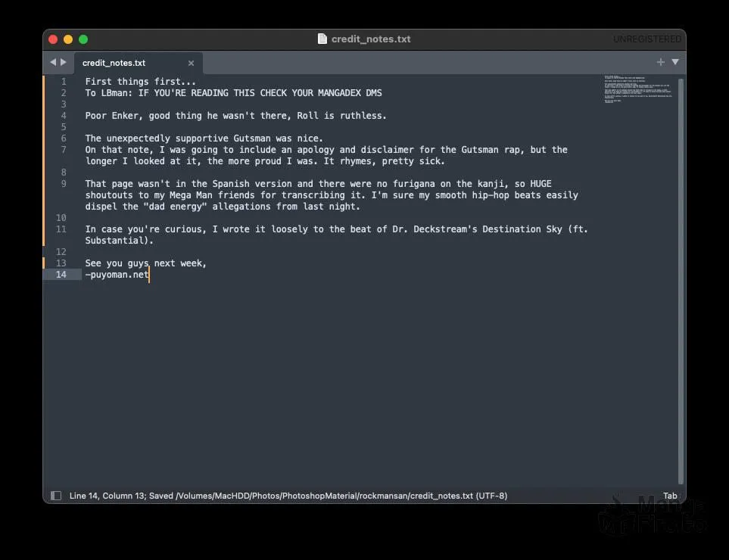The image size is (729, 560).
Task: Click the word "Substantial" in the editor
Action: point(114,241)
